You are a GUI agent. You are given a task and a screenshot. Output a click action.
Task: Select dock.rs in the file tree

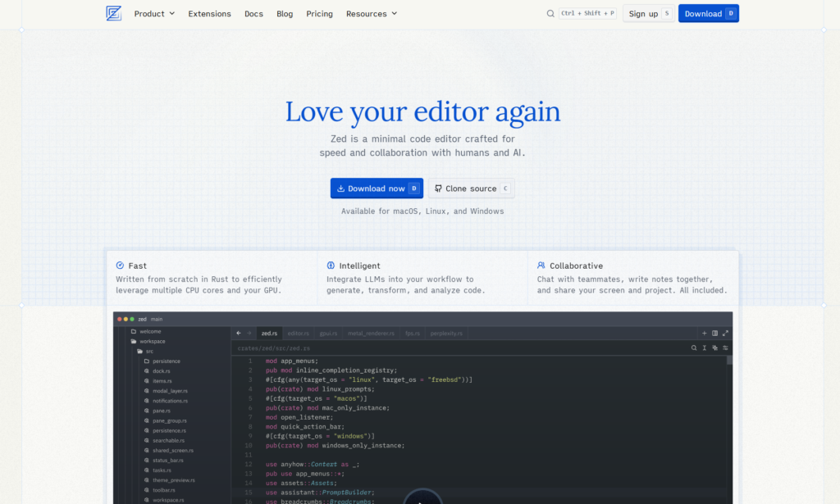pyautogui.click(x=161, y=371)
